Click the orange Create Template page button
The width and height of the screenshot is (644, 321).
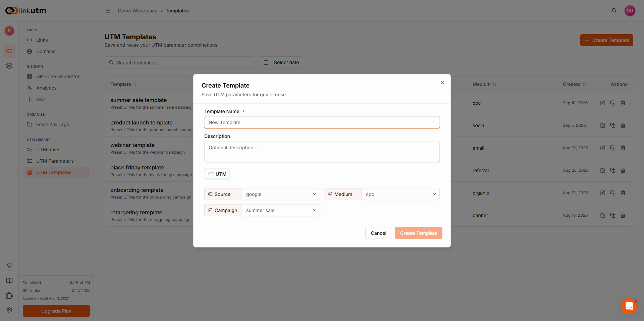tap(606, 40)
